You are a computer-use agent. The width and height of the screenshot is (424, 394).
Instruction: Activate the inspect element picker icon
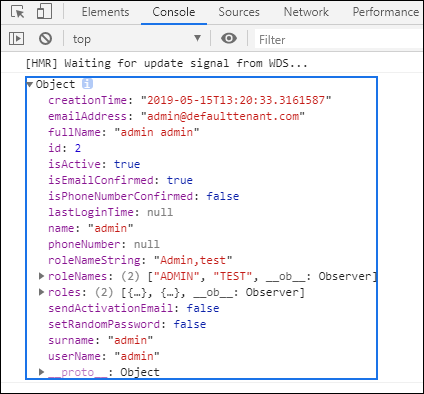click(17, 12)
